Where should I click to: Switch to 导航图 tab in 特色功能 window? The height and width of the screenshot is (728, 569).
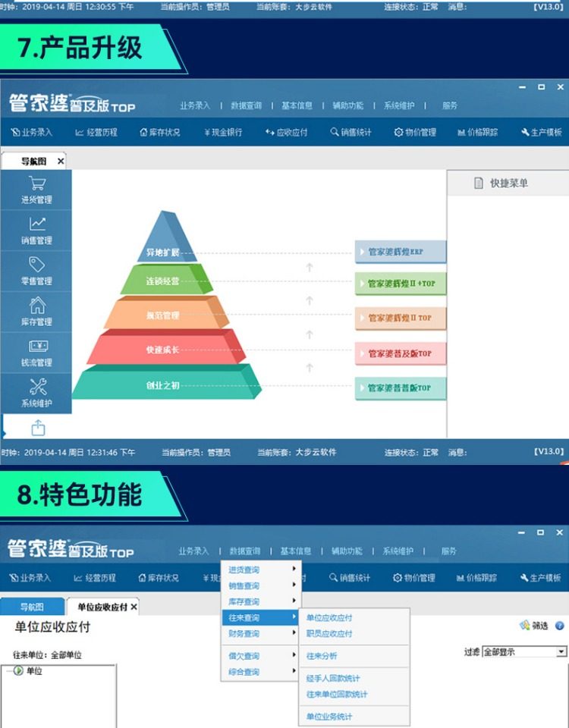(x=32, y=607)
